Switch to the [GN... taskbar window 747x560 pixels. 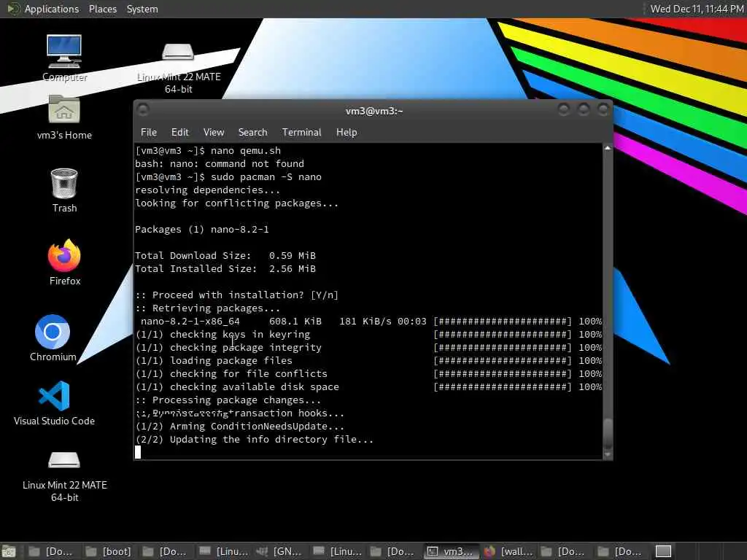[x=279, y=551]
